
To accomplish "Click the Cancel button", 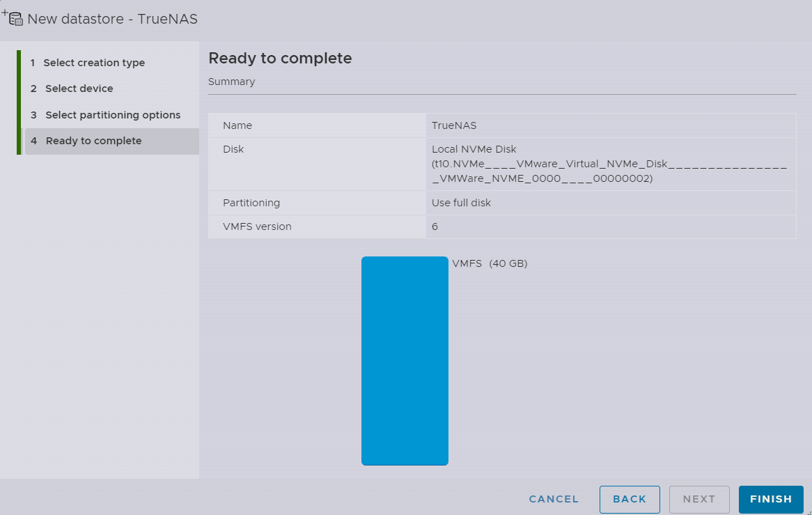I will pyautogui.click(x=554, y=499).
